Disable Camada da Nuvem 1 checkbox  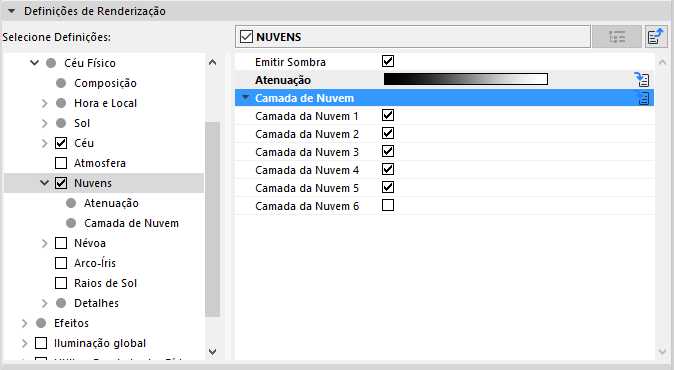click(x=388, y=116)
